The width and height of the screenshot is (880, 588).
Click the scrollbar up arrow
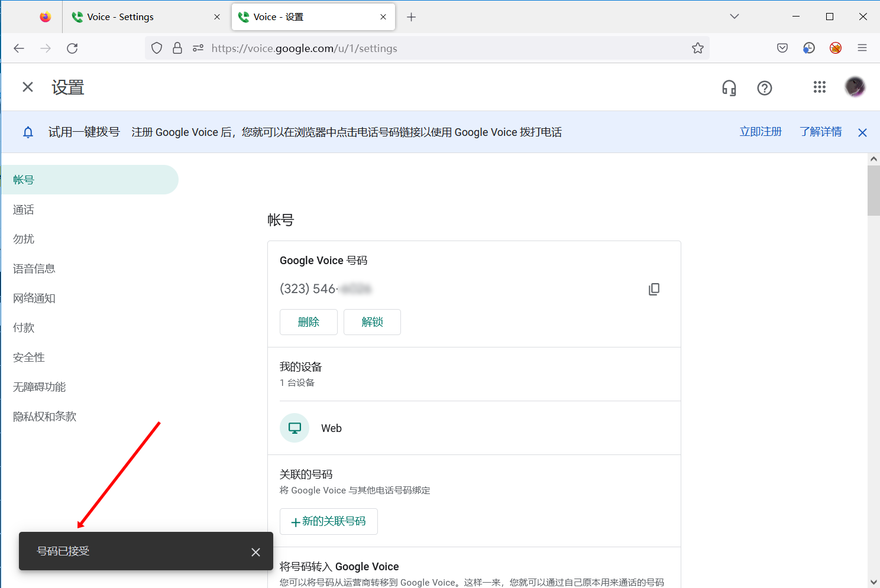pyautogui.click(x=873, y=159)
